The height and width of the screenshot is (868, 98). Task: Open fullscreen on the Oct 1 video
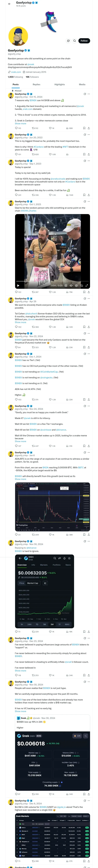click(x=87, y=285)
